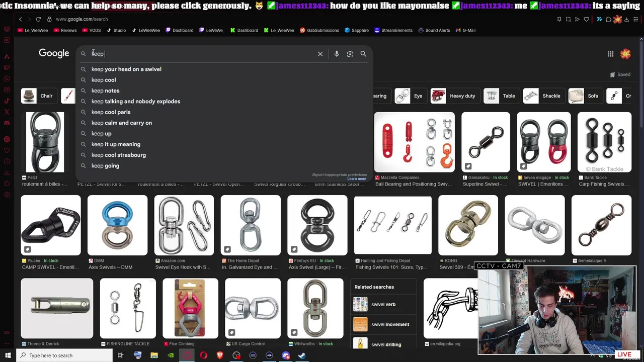644x362 pixels.
Task: Filter images by the Eye chip
Action: tap(410, 96)
